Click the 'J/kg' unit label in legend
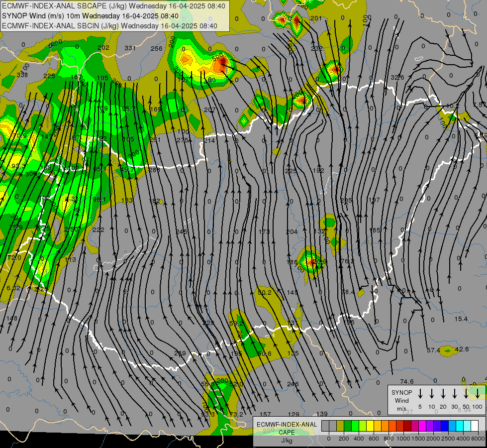Viewport: 487px width, 448px height. (x=287, y=441)
